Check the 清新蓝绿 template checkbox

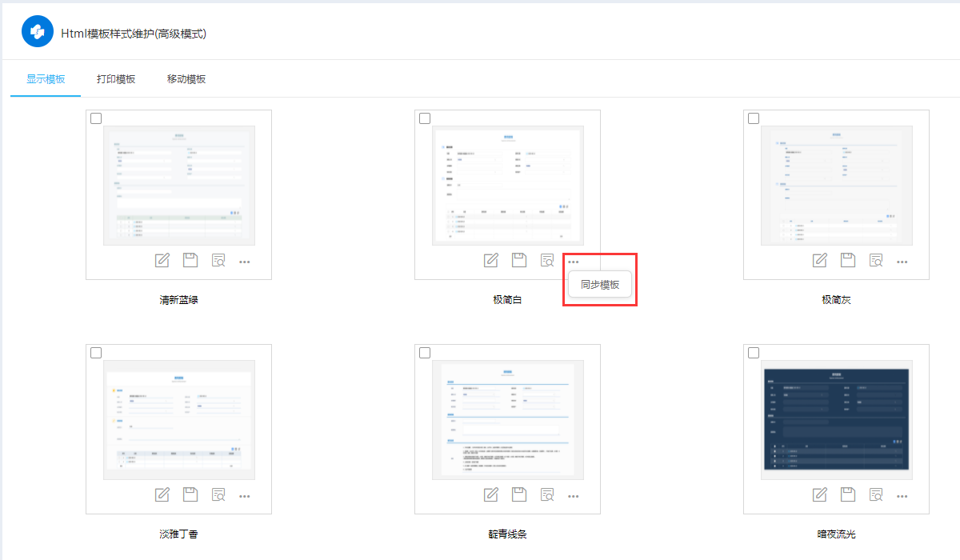coord(96,118)
